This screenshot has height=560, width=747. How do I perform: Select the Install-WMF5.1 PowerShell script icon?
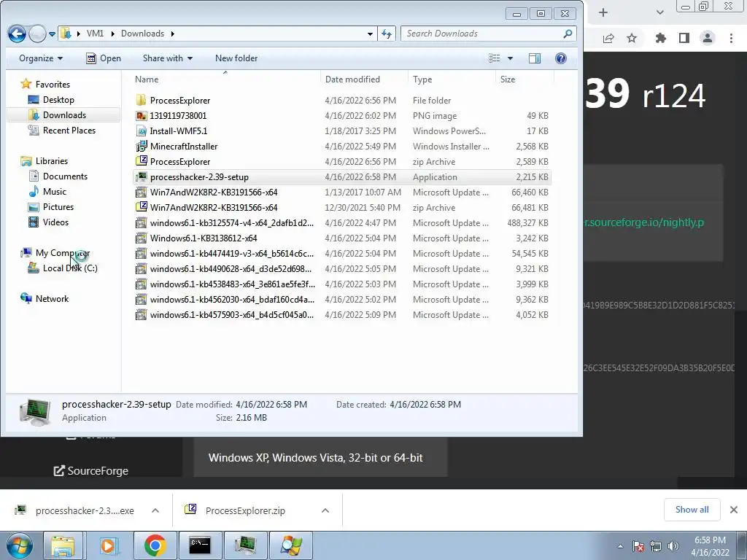point(141,131)
